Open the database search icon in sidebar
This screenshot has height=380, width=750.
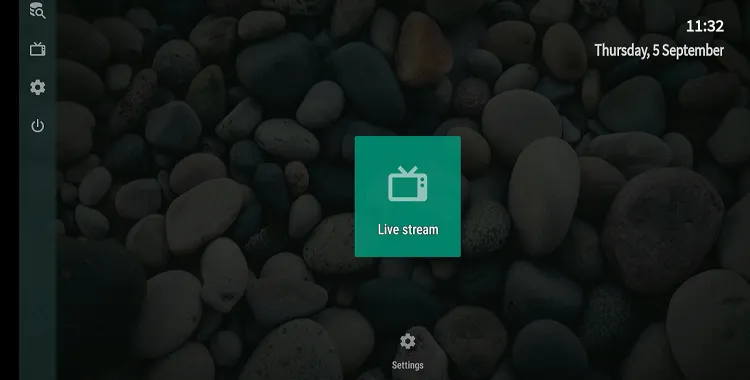coord(37,11)
